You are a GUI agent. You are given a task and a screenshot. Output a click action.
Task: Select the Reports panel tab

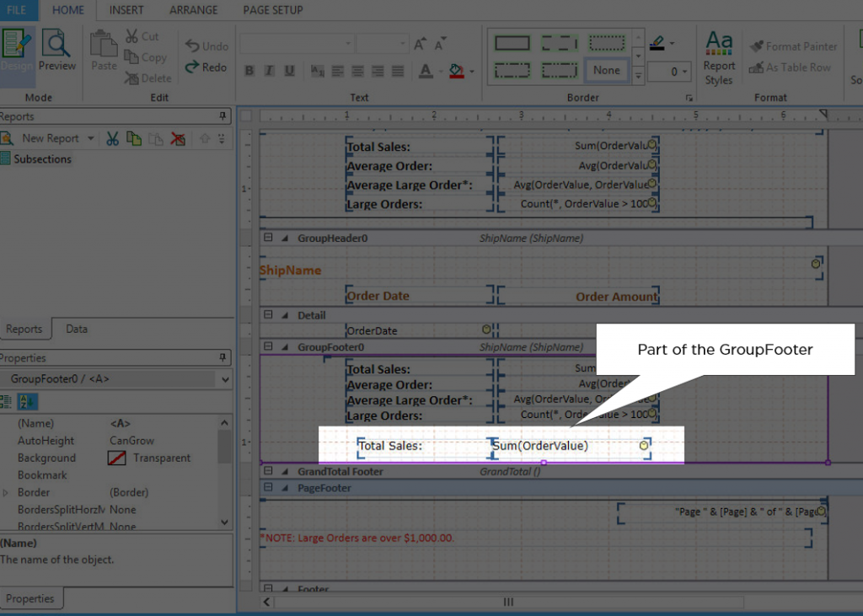(x=24, y=329)
